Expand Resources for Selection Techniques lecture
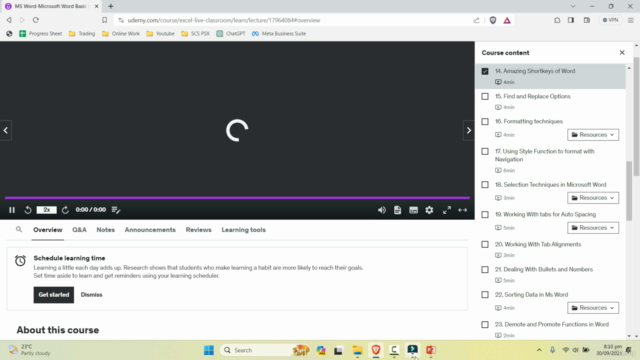Image resolution: width=640 pixels, height=360 pixels. click(593, 198)
